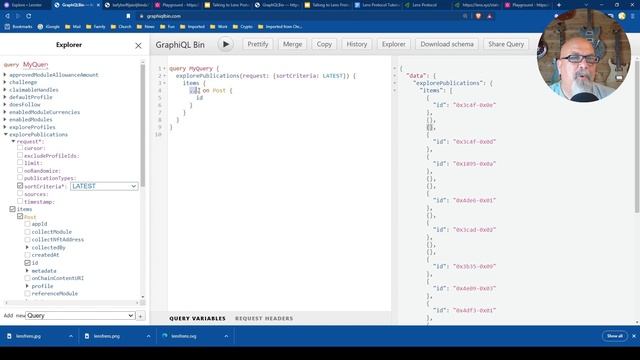Click Show all downloads

point(615,336)
